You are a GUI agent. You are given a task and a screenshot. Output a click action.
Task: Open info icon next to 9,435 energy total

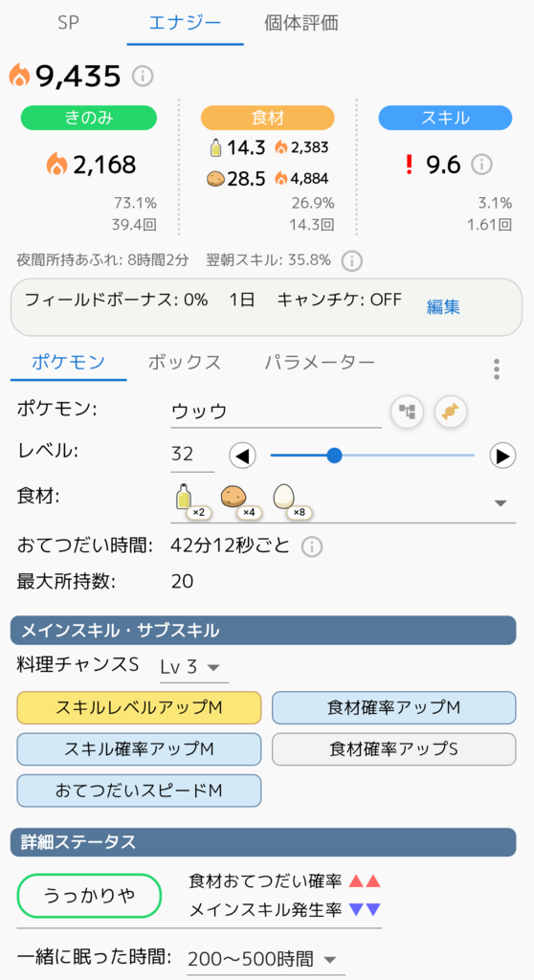(x=143, y=77)
